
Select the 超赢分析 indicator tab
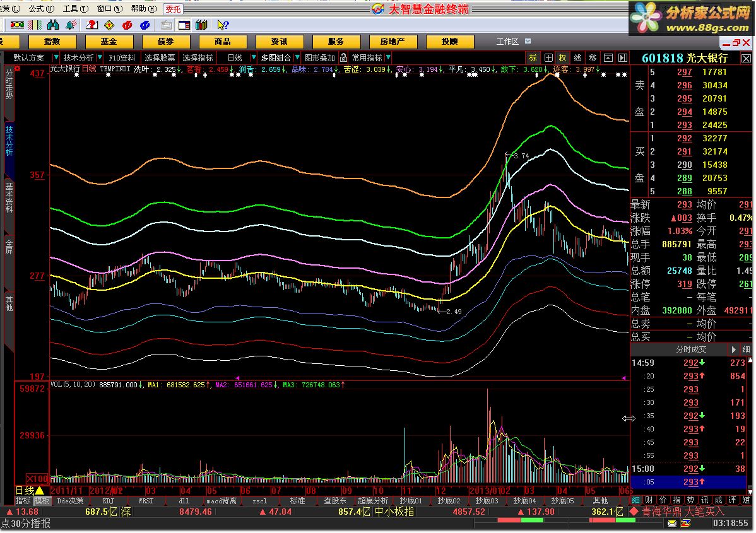tap(373, 501)
